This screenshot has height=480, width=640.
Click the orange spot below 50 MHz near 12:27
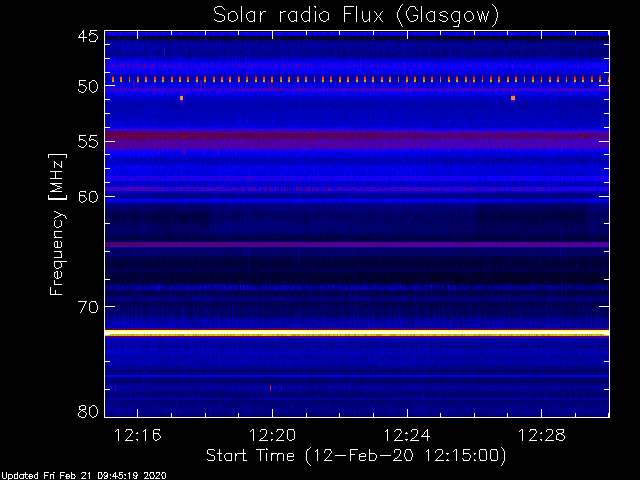(x=513, y=98)
